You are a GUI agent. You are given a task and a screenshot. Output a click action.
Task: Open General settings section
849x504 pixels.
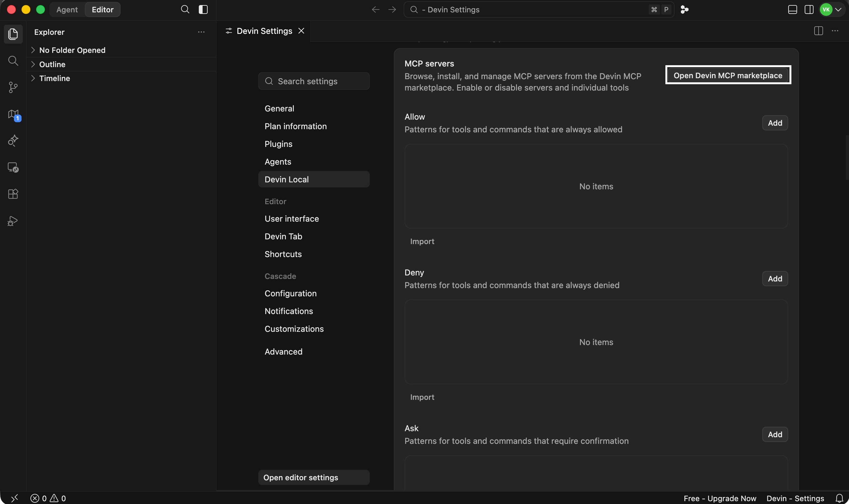point(314,109)
